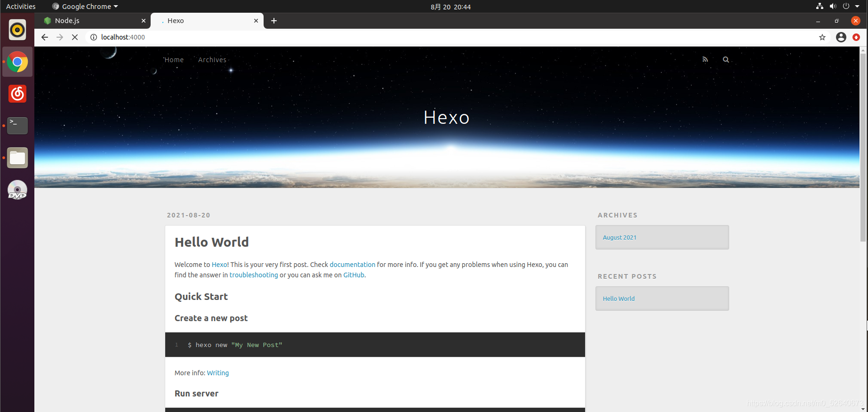The height and width of the screenshot is (412, 868).
Task: Close the Hexo tab
Action: point(256,21)
